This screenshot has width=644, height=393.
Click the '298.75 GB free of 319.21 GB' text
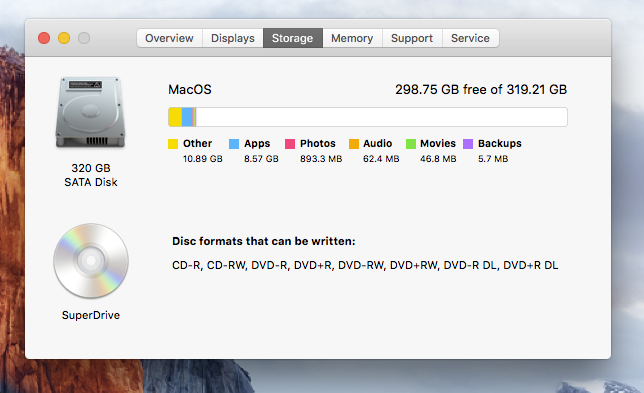[481, 90]
